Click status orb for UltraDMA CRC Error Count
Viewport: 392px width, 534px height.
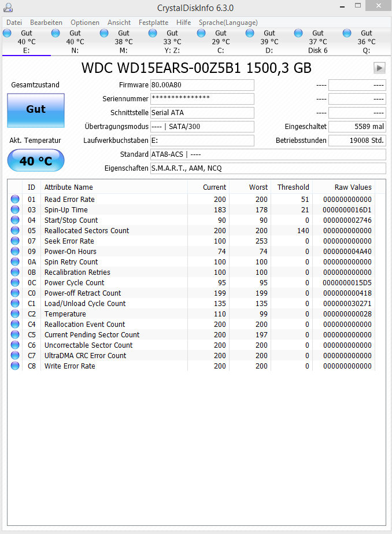15,355
